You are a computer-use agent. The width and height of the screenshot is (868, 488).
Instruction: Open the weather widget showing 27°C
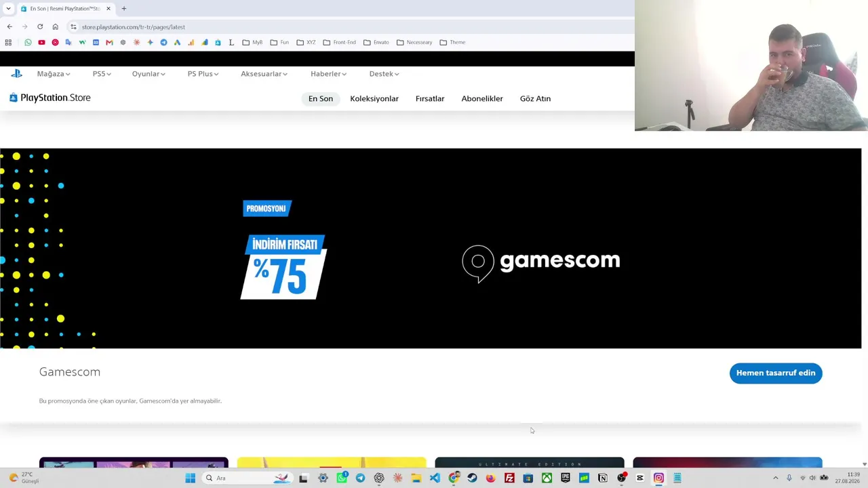tap(24, 479)
